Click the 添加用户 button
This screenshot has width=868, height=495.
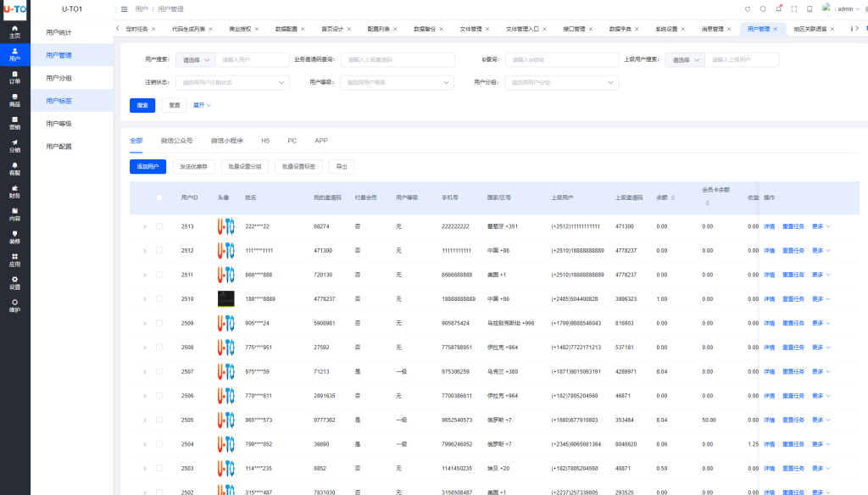(x=147, y=167)
